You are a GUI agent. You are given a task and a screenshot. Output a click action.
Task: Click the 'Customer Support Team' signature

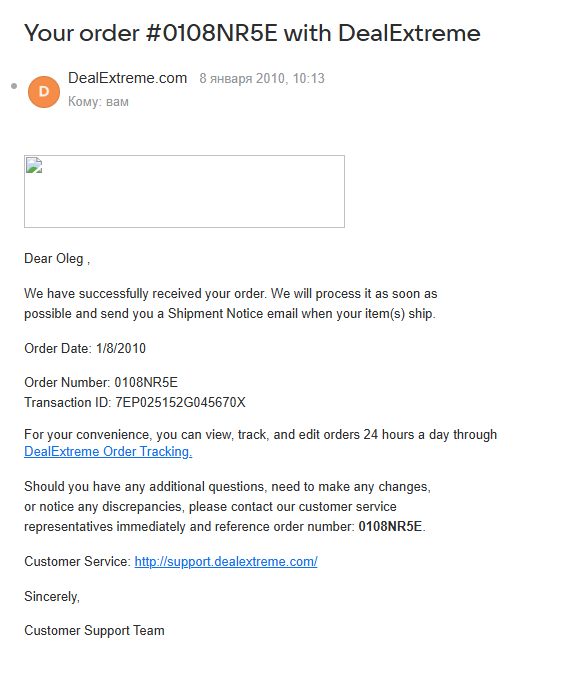(94, 631)
